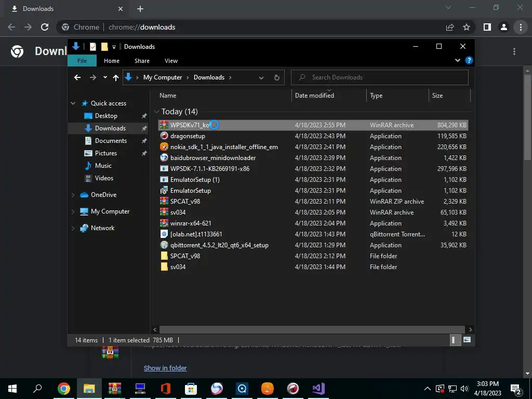Open Desktop in Quick access
Viewport: 532px width, 399px height.
click(106, 116)
